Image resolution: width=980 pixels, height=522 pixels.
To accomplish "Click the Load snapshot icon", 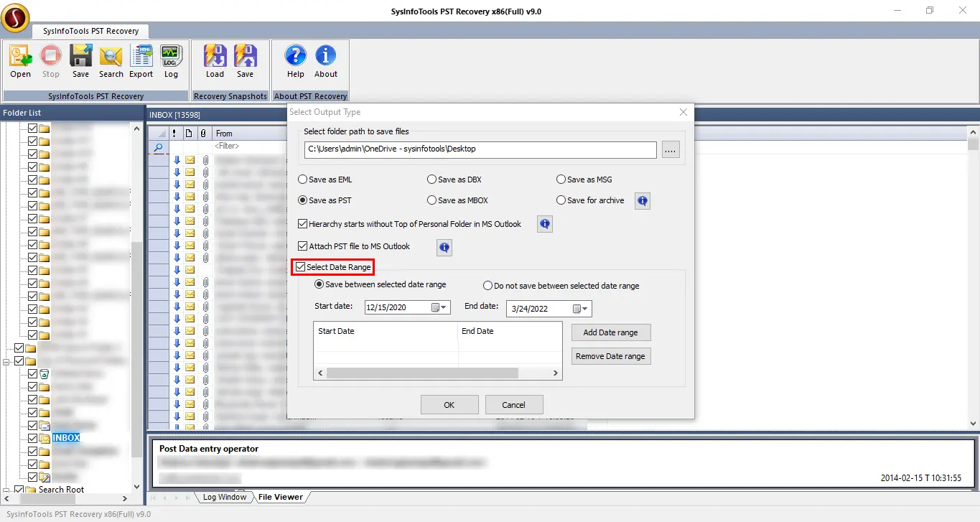I will [215, 62].
